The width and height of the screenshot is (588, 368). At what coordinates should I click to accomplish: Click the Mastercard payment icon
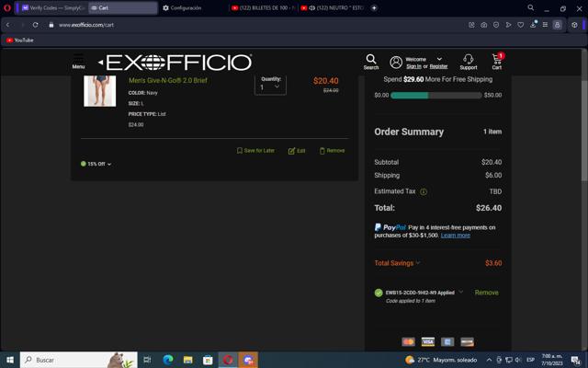(x=408, y=341)
